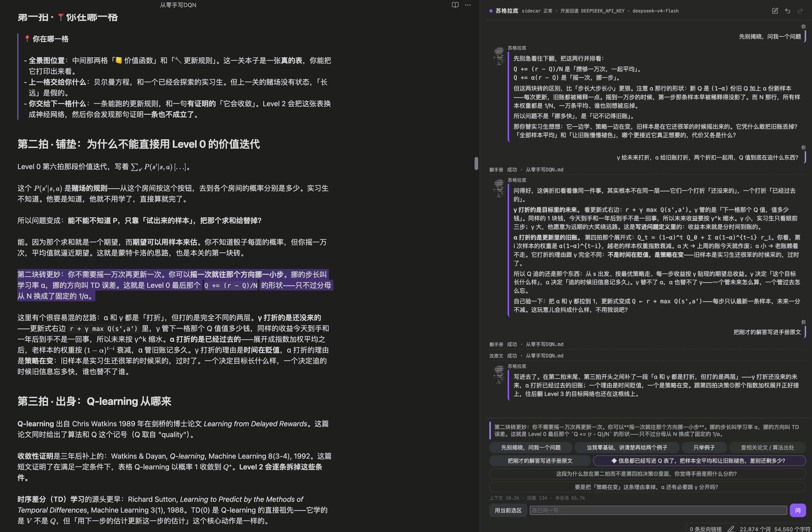Click the heading 第二拍·铺垫 in the note

pos(138,144)
